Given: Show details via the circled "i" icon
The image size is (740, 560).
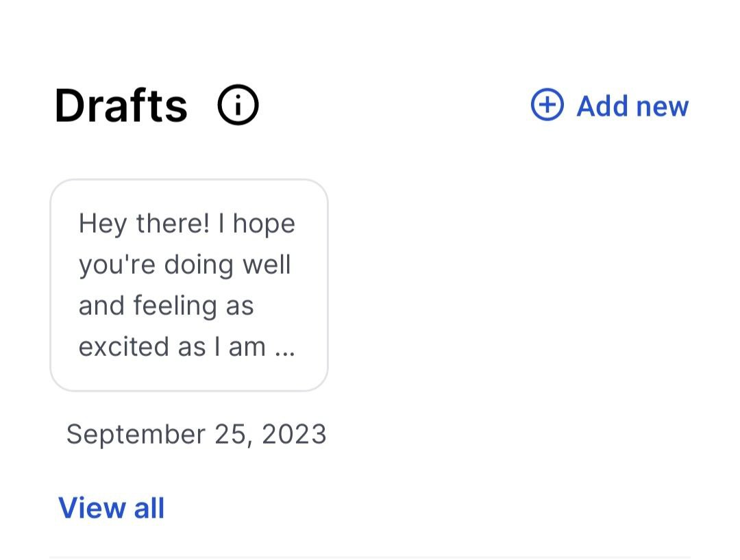Looking at the screenshot, I should point(238,106).
